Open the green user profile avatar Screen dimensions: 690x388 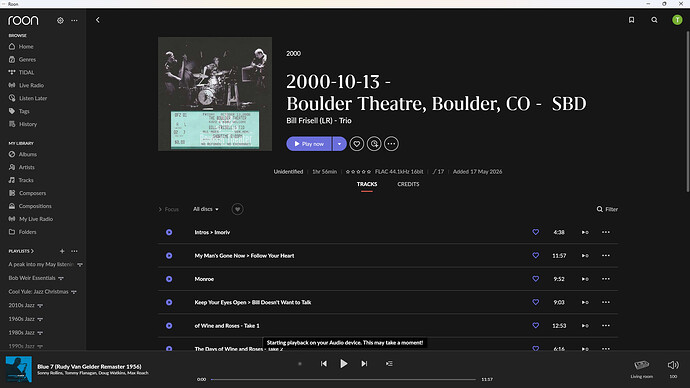coord(677,20)
